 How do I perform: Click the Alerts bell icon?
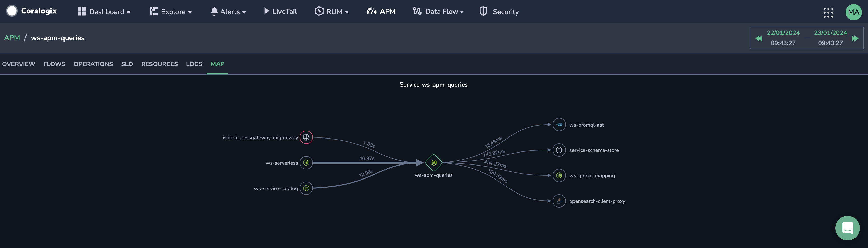[x=214, y=11]
